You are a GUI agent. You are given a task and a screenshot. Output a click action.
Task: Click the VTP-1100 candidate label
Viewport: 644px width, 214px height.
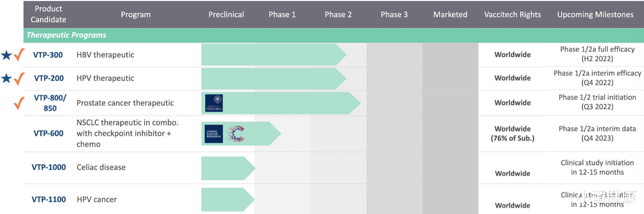coord(49,199)
